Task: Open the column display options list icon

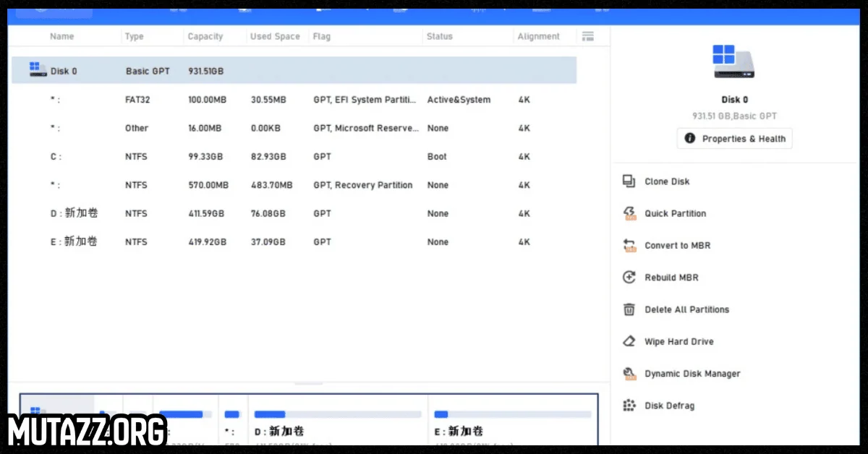Action: (x=587, y=35)
